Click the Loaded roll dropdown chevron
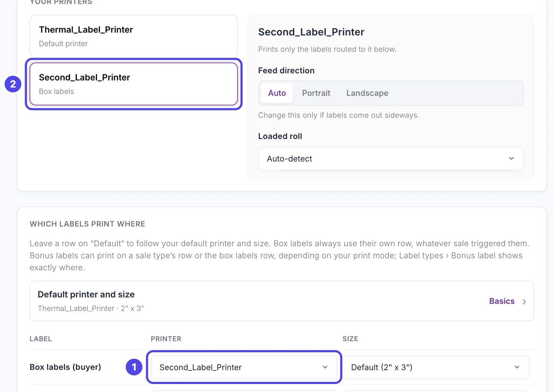 click(x=511, y=158)
